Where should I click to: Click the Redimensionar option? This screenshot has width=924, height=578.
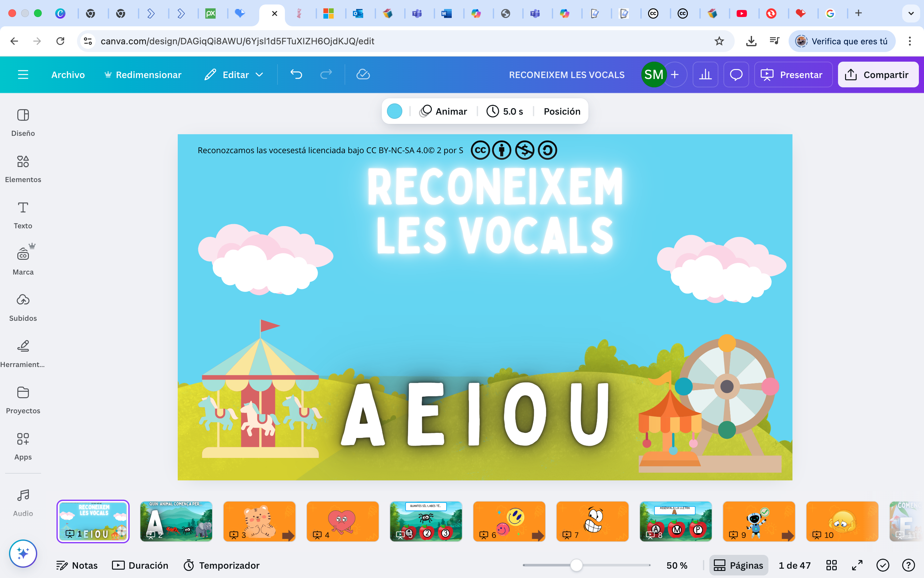coord(143,74)
